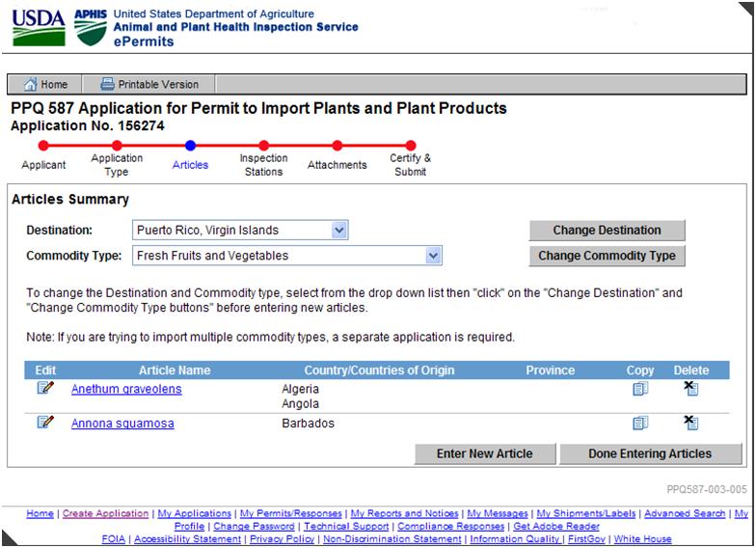Go to the Home tab
The width and height of the screenshot is (756, 548).
[x=45, y=85]
